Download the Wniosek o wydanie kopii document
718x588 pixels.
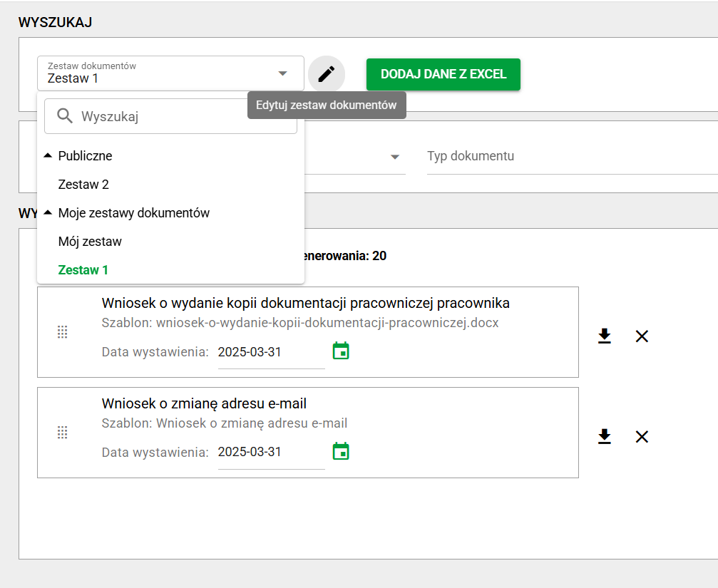pos(605,336)
